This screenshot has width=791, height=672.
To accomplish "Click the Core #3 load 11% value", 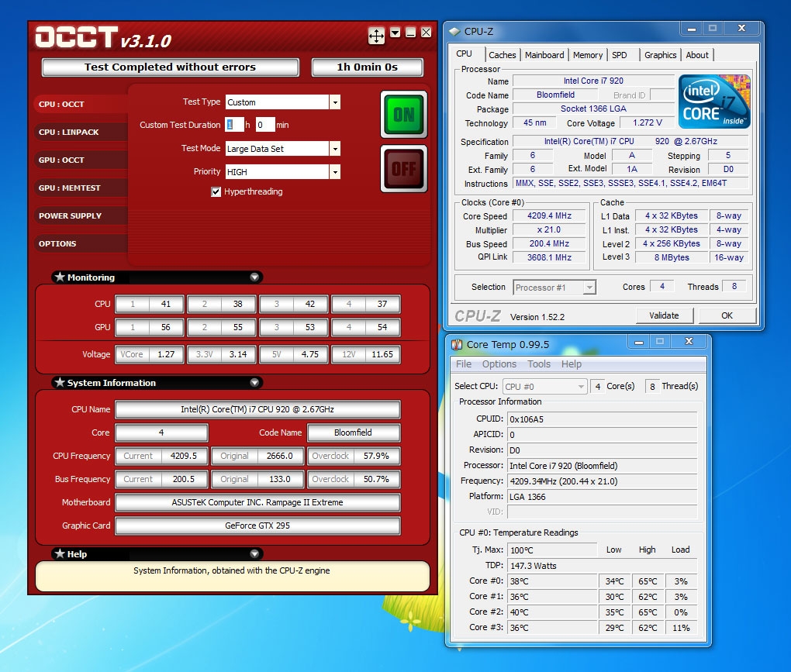I will [681, 628].
